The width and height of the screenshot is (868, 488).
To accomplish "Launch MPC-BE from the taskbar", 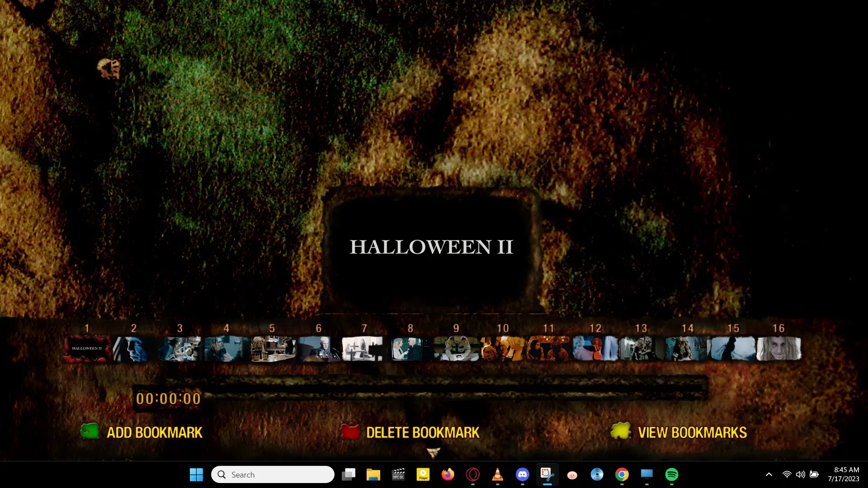I will 398,474.
